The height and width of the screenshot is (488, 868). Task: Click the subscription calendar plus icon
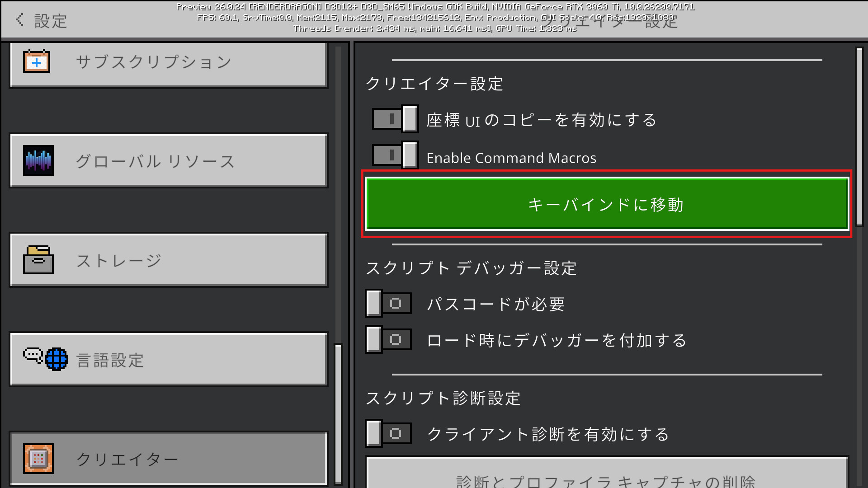37,61
